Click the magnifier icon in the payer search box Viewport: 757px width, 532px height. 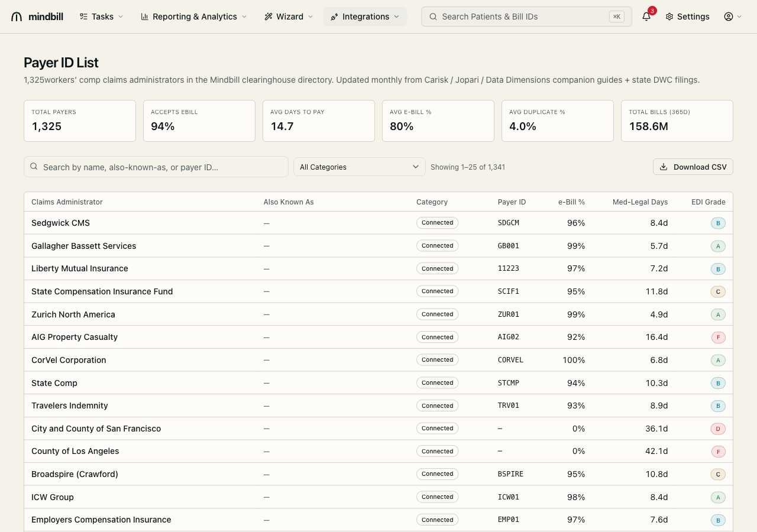coord(34,167)
